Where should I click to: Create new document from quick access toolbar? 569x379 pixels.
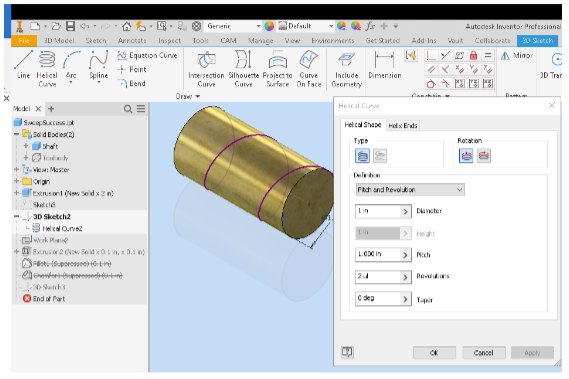[x=35, y=26]
